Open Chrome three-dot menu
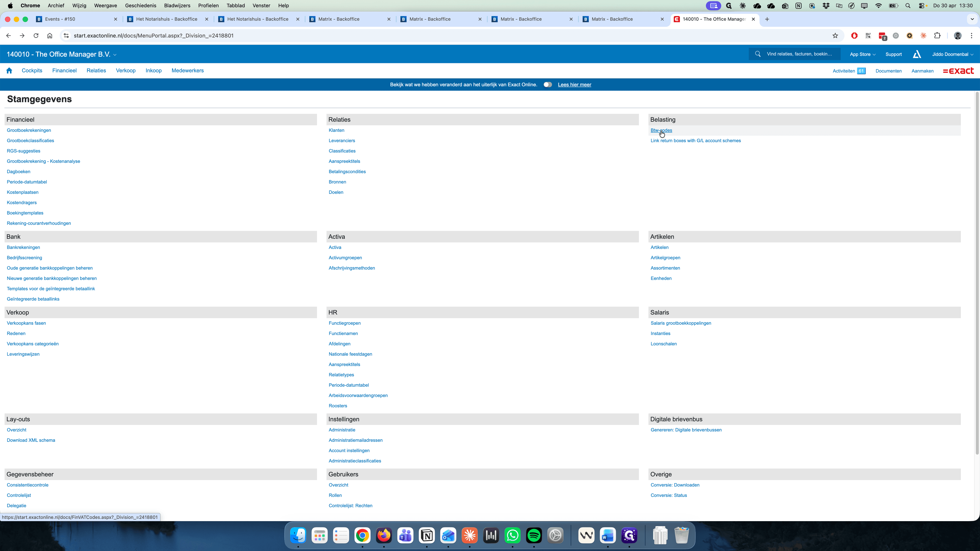This screenshot has height=551, width=980. [971, 36]
